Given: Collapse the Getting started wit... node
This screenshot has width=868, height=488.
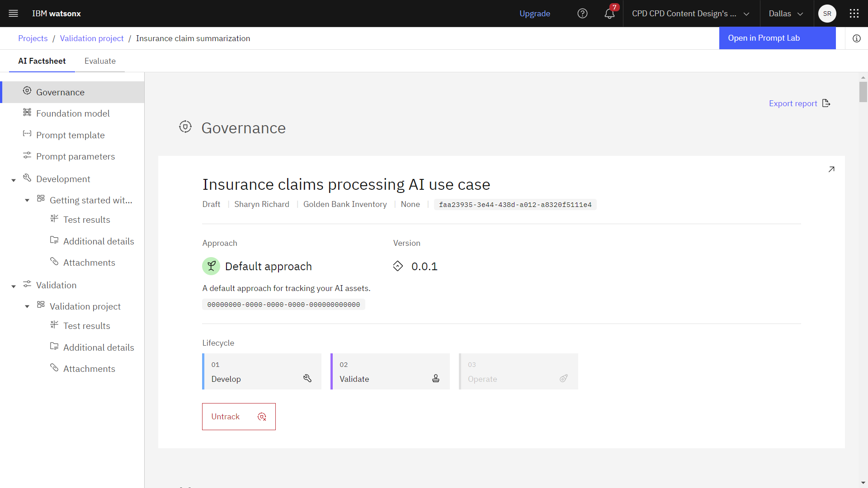Looking at the screenshot, I should point(27,200).
